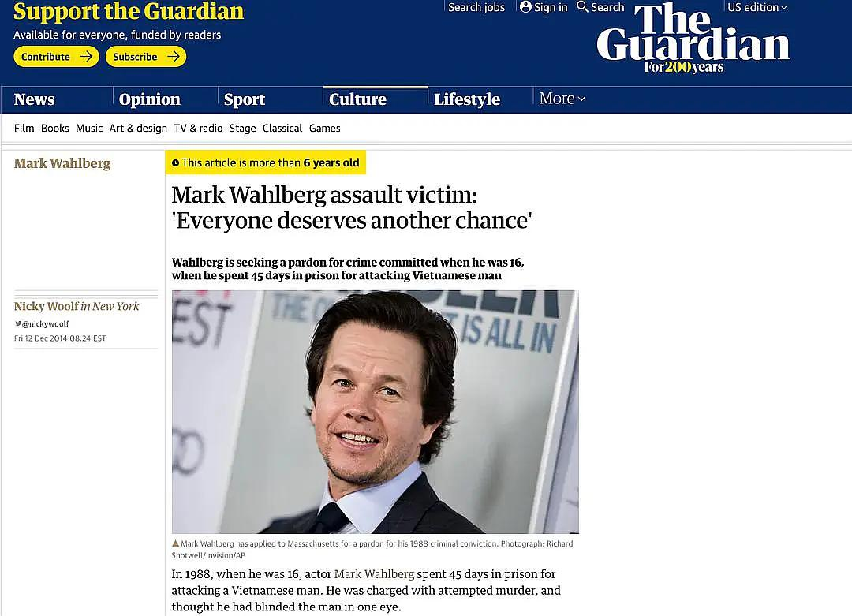Open the Sport section tab
This screenshot has height=616, width=852.
pyautogui.click(x=245, y=99)
